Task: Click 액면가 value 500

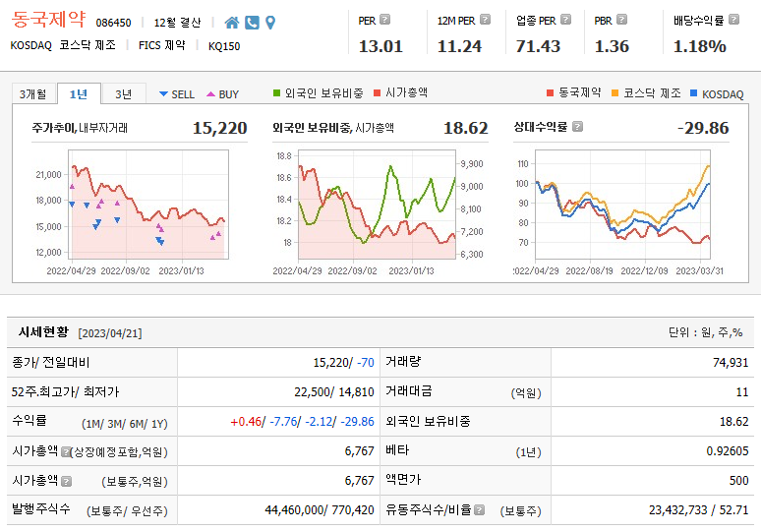Action: [x=738, y=481]
